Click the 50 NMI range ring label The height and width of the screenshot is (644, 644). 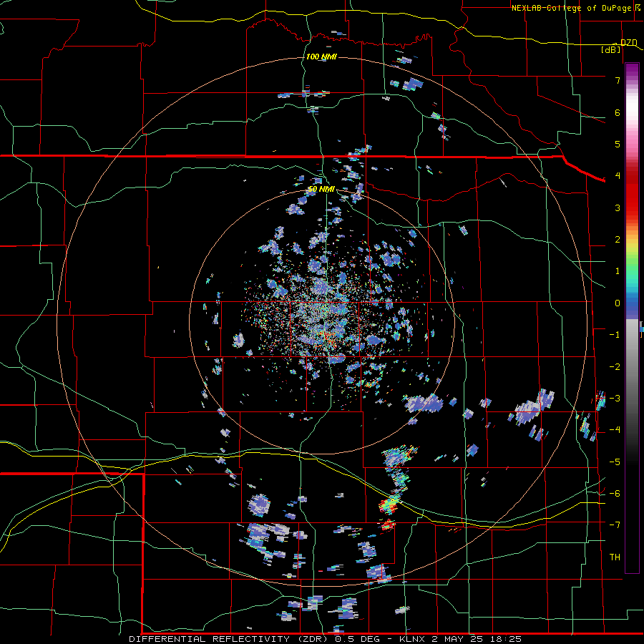[321, 190]
